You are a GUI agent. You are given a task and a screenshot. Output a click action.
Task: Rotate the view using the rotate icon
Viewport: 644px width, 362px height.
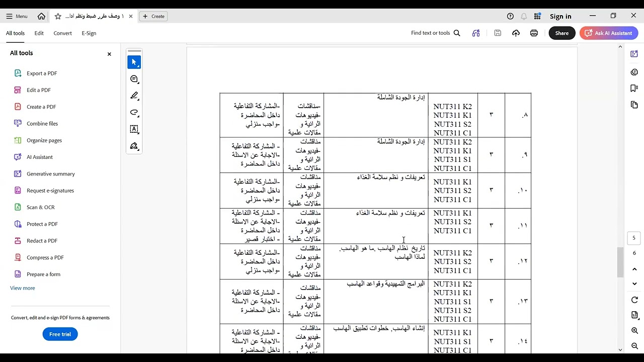click(x=634, y=300)
